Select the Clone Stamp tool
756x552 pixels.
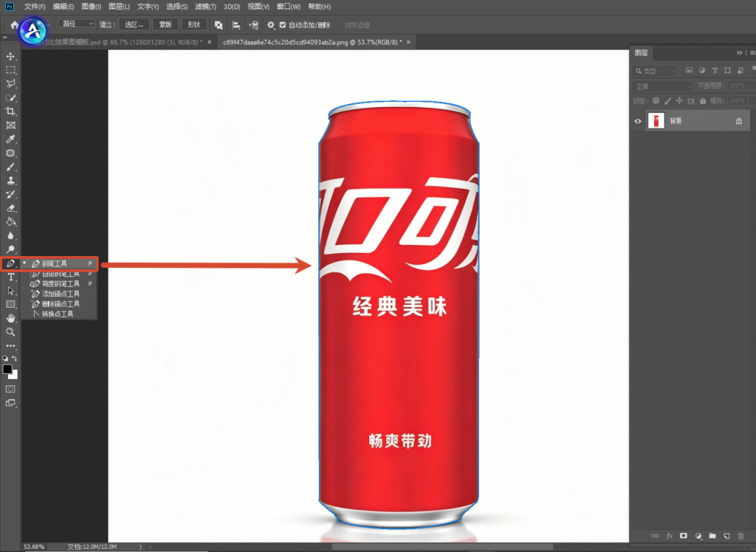tap(10, 180)
